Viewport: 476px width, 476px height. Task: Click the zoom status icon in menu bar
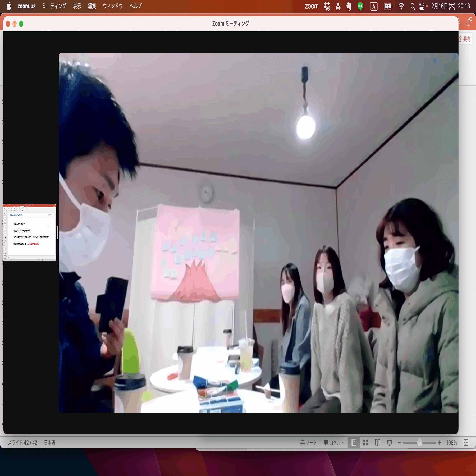312,6
